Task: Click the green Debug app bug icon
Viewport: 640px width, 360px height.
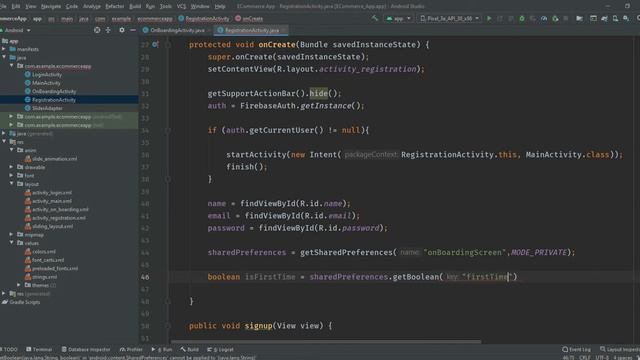Action: point(522,18)
